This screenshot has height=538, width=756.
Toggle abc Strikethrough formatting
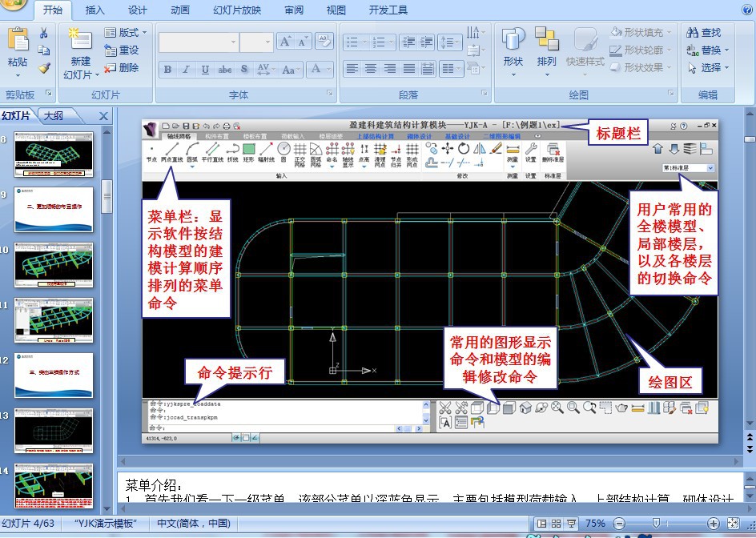(225, 70)
